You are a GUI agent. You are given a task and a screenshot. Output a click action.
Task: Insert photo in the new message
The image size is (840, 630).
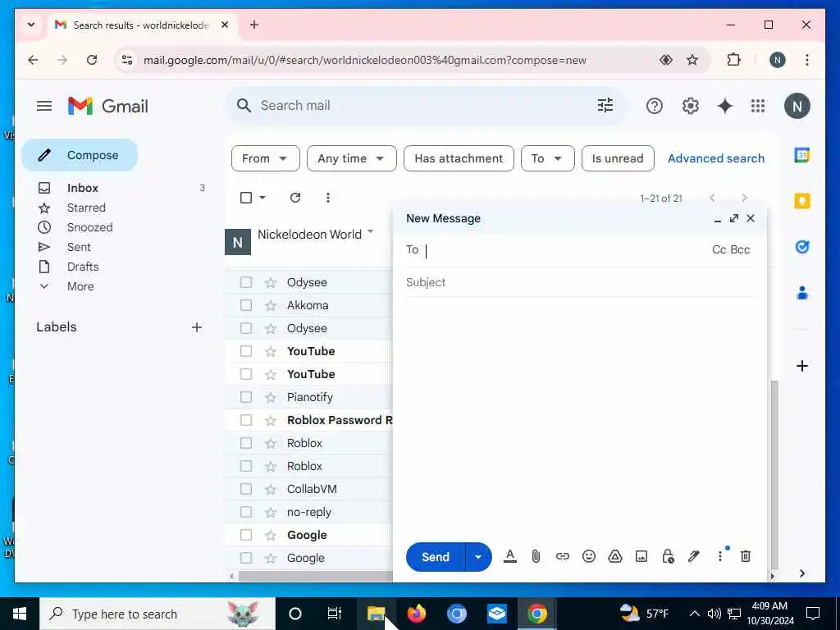click(641, 557)
